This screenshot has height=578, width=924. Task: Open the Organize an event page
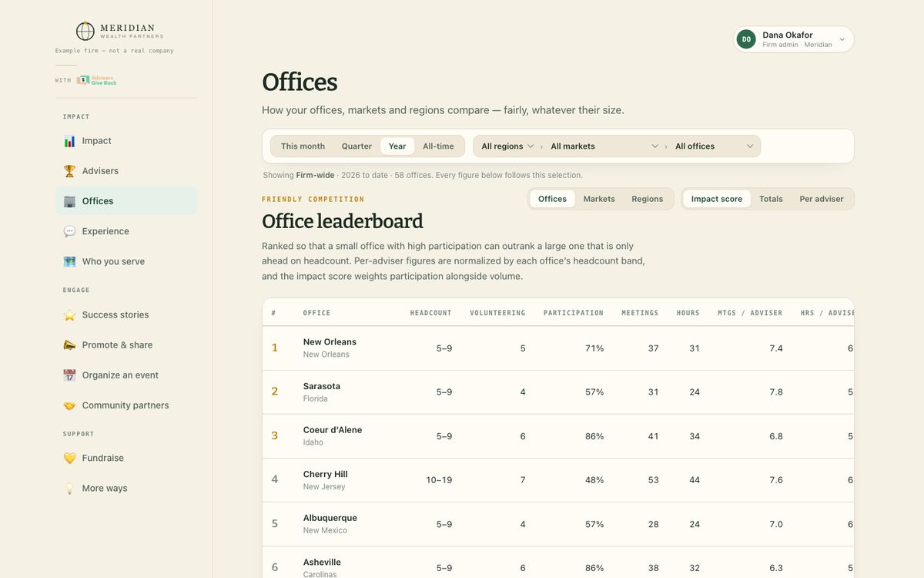[x=126, y=375]
